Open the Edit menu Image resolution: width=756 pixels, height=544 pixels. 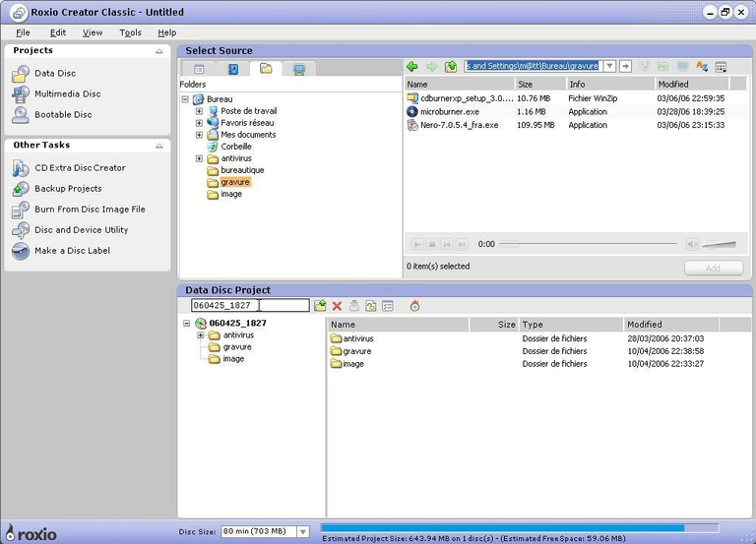pyautogui.click(x=58, y=32)
